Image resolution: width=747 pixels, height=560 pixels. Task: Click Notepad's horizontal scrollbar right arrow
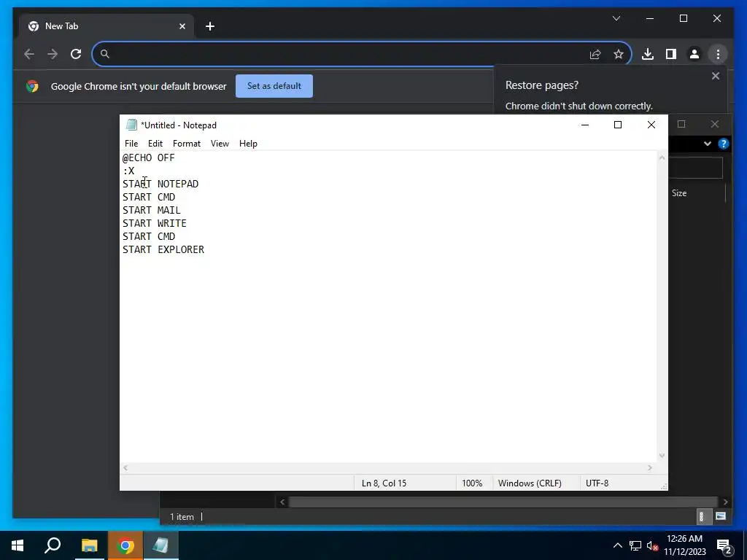[650, 468]
